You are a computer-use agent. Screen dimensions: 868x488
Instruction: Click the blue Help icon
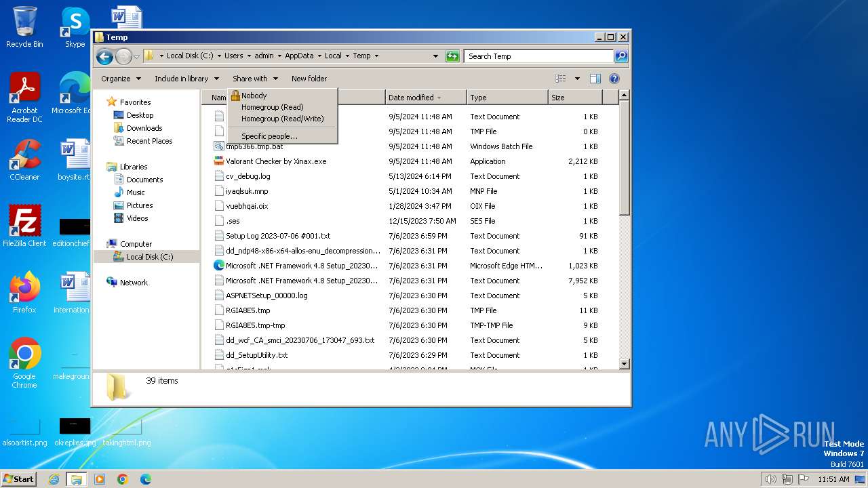pyautogui.click(x=614, y=79)
